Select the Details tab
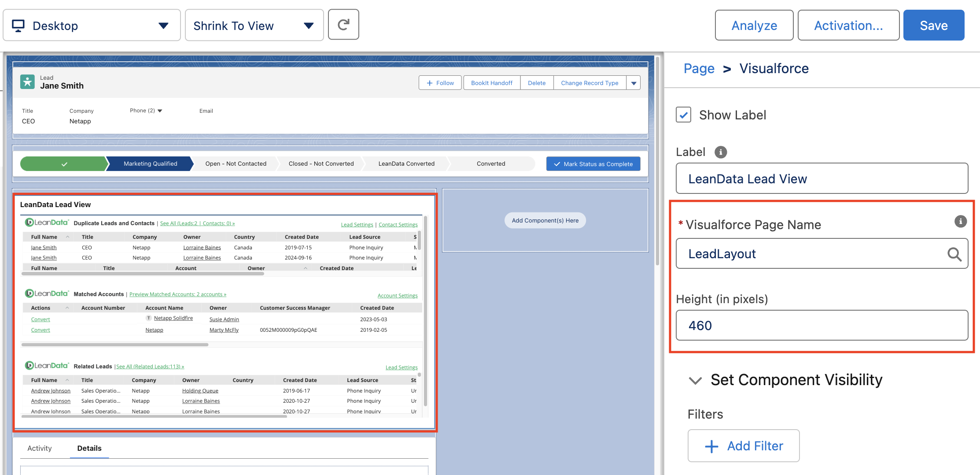 (x=89, y=448)
